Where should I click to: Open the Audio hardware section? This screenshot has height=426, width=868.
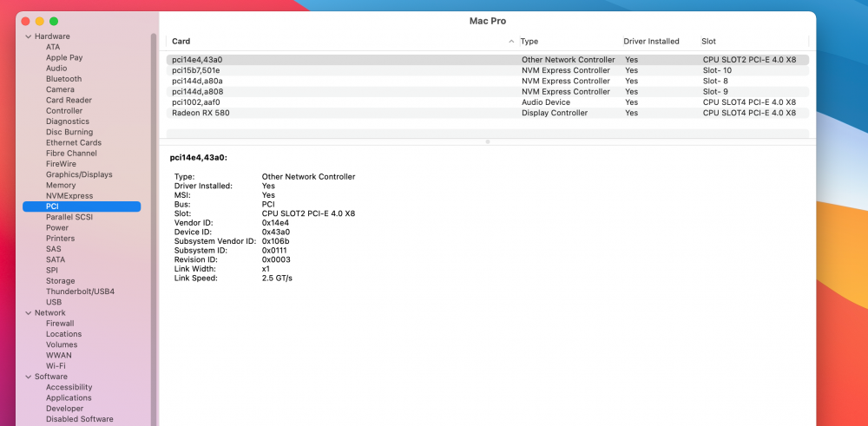coord(56,68)
